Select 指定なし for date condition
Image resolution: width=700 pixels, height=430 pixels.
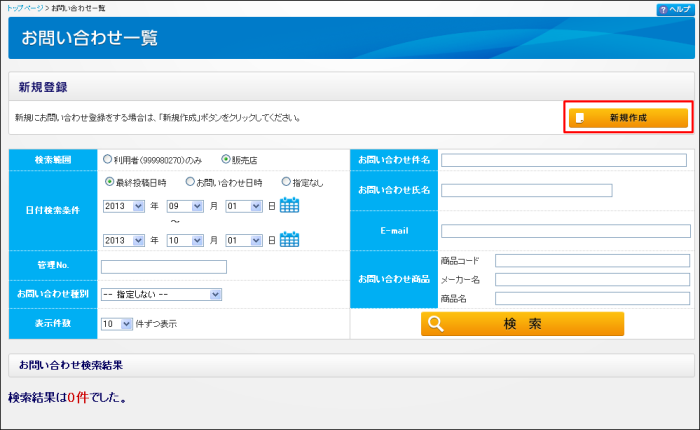point(286,182)
